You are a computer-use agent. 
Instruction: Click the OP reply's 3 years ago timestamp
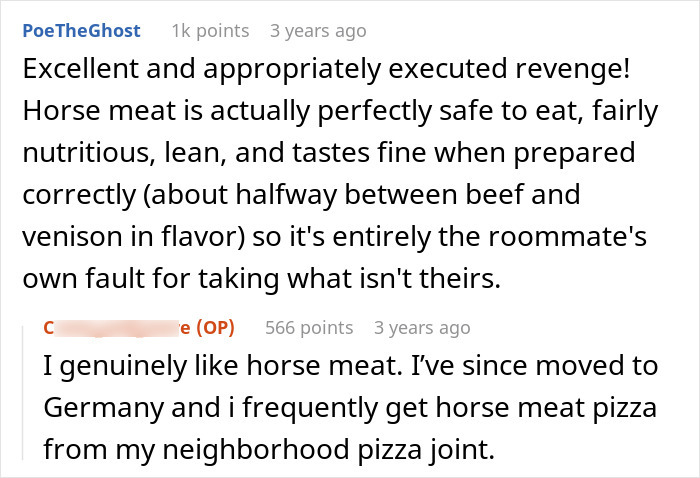coord(421,327)
